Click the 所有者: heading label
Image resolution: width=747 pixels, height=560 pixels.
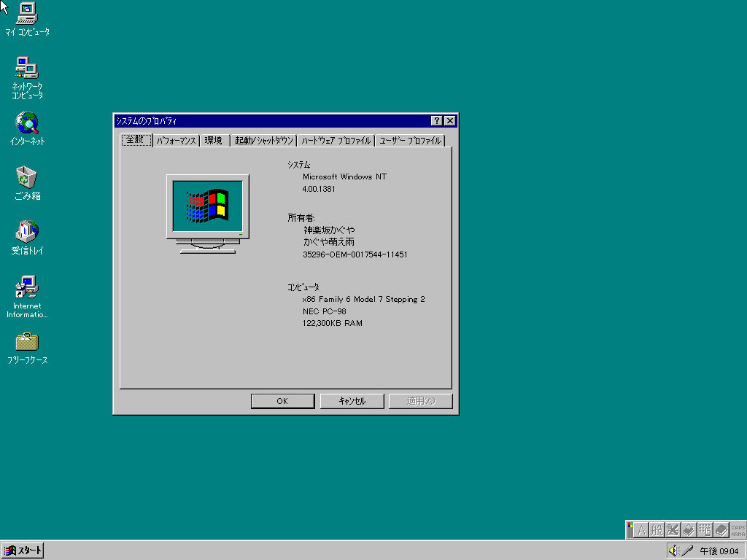click(x=301, y=218)
